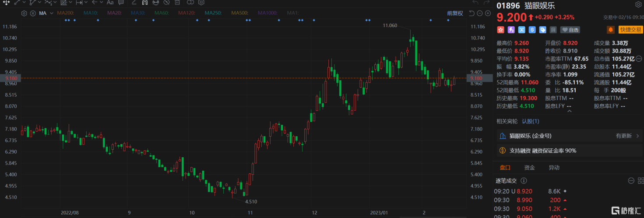Toggle lock on all drawings

[155, 2]
